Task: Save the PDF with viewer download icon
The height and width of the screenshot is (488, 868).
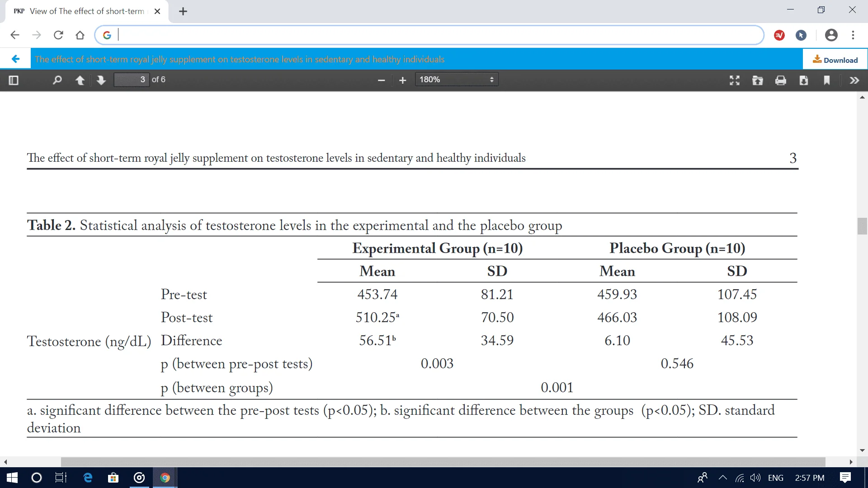Action: 804,80
